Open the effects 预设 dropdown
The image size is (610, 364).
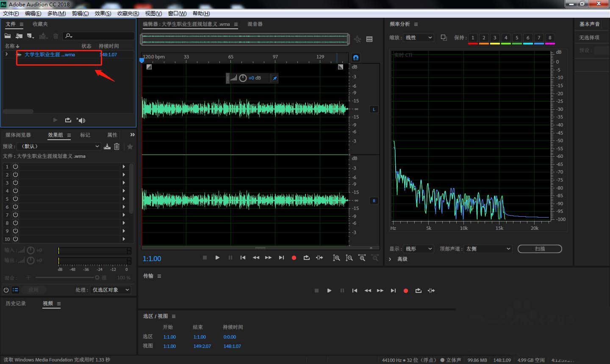click(x=58, y=146)
